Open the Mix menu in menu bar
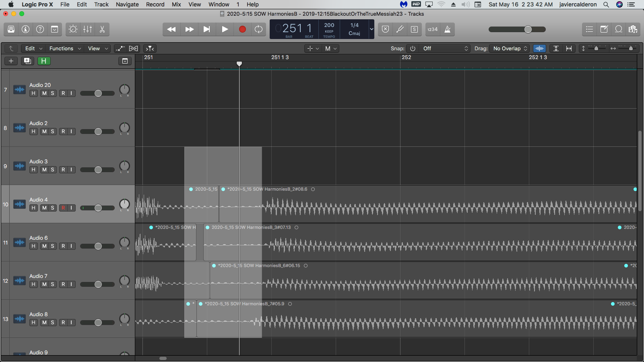The width and height of the screenshot is (644, 362). [x=176, y=4]
